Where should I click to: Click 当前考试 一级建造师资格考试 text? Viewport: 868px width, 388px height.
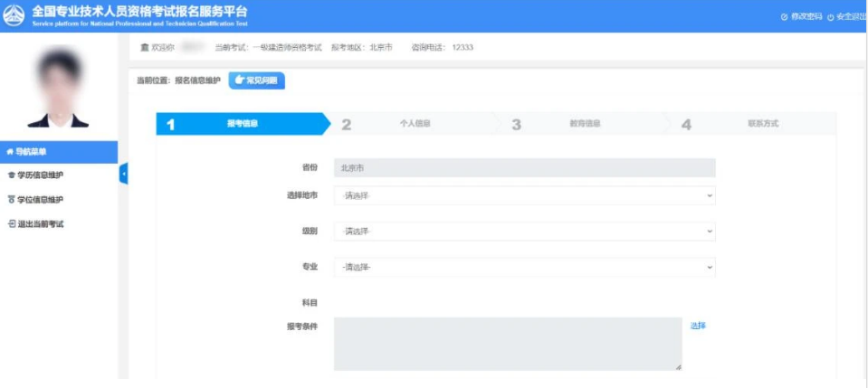[x=268, y=48]
